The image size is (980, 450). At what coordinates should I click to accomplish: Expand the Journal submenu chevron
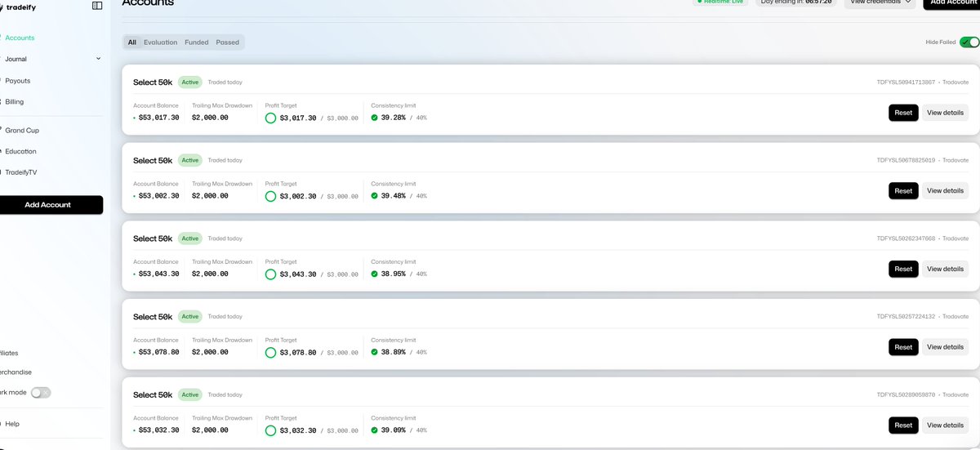(x=98, y=59)
